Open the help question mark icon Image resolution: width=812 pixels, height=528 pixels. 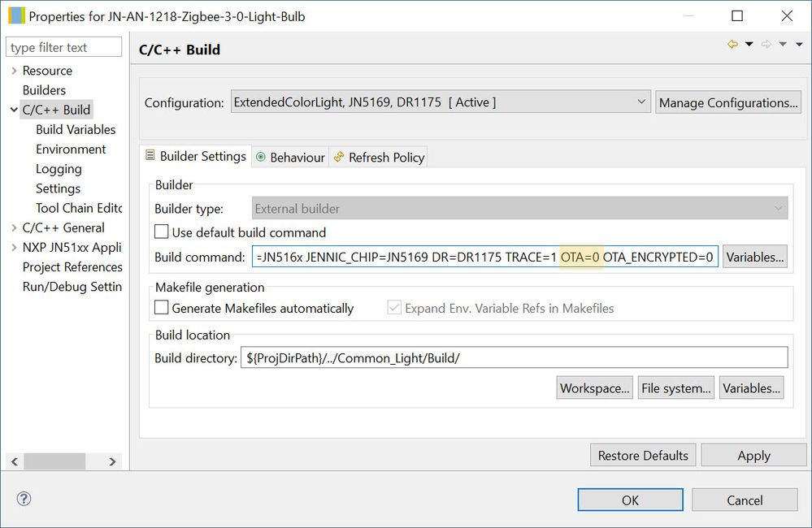[24, 499]
